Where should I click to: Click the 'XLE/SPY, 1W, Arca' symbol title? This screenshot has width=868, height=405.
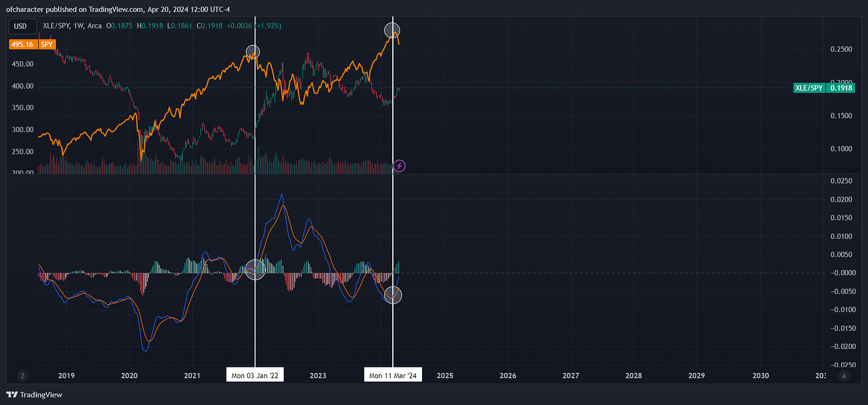(72, 26)
